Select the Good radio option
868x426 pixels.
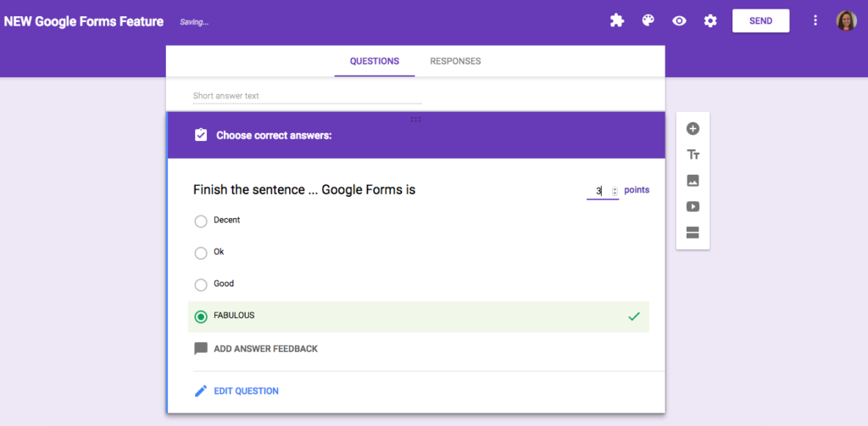pyautogui.click(x=201, y=285)
